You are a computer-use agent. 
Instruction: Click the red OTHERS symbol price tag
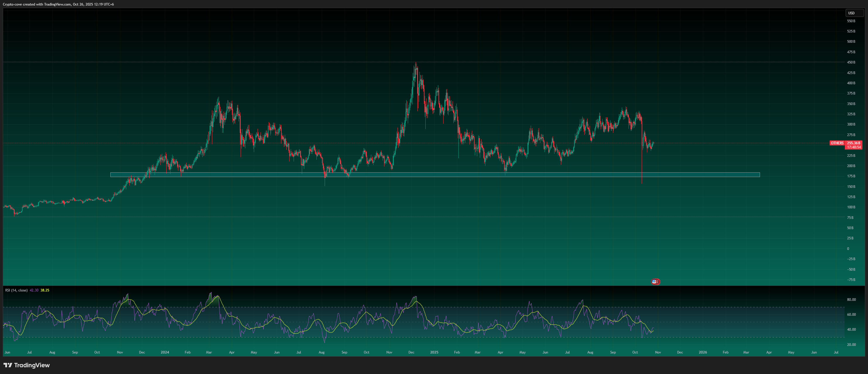(837, 143)
